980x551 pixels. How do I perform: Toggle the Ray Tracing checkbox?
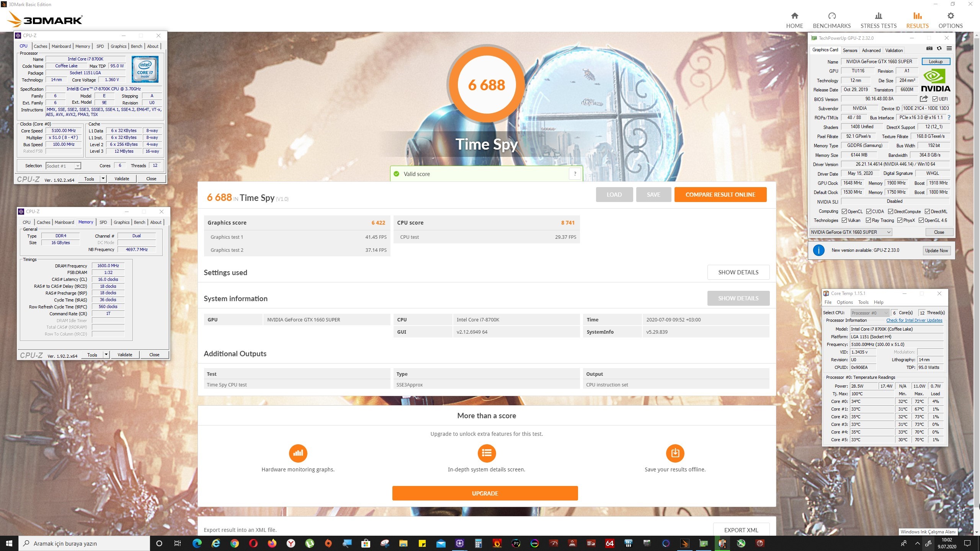(868, 220)
